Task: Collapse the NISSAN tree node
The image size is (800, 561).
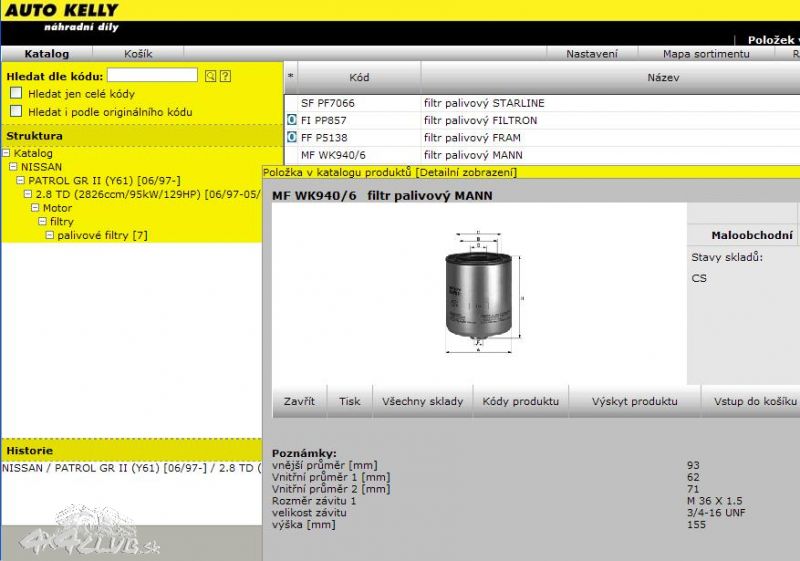Action: click(14, 166)
